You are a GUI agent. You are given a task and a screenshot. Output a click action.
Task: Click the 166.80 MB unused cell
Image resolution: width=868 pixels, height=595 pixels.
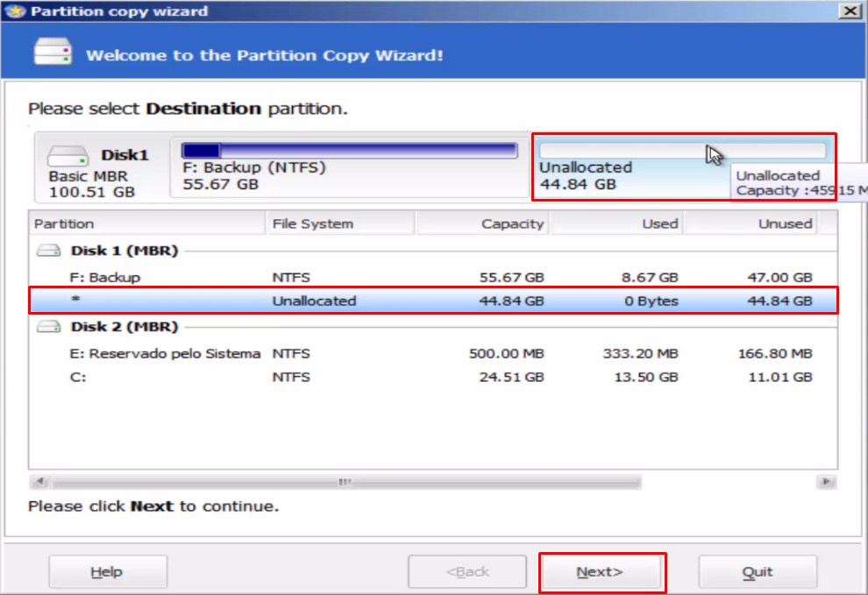point(775,354)
